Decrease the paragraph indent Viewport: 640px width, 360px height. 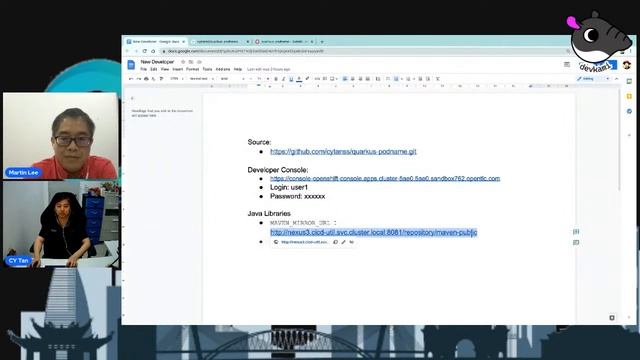click(420, 78)
